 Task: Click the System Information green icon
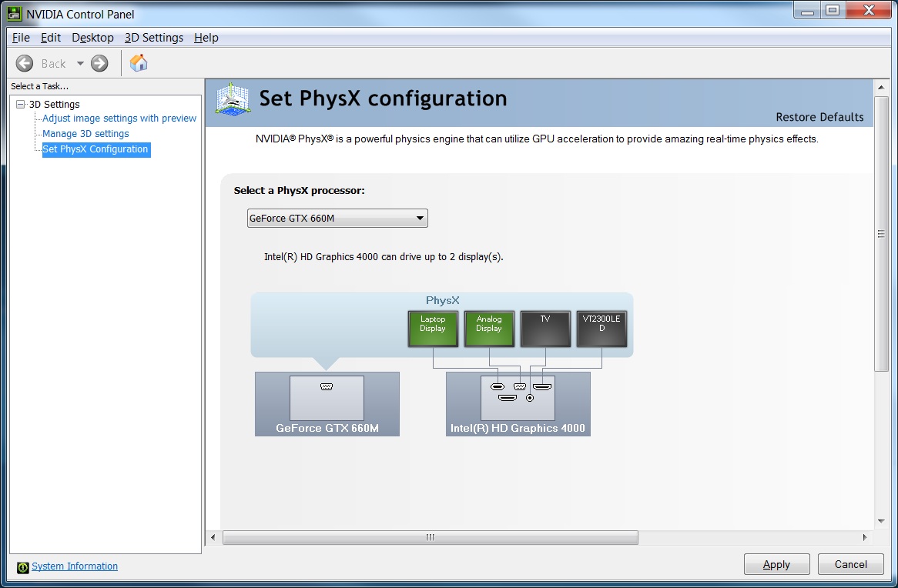[23, 567]
